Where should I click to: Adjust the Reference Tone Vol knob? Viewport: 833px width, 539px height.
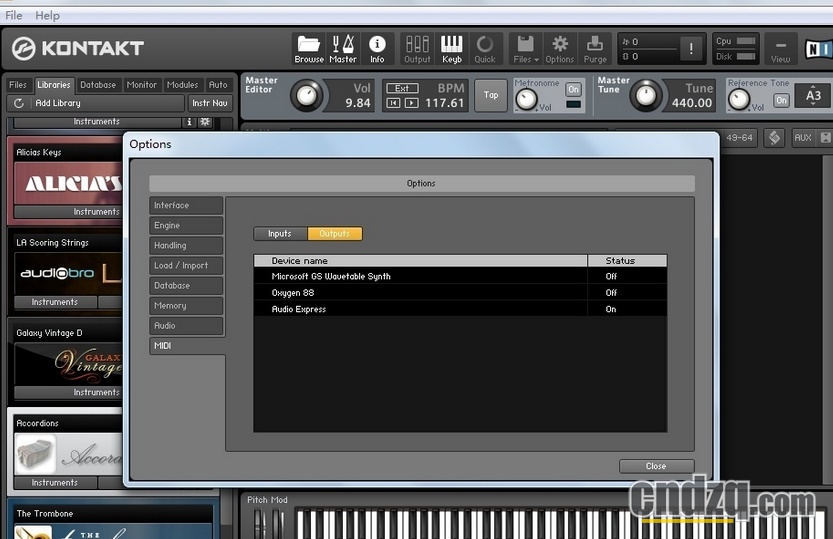coord(738,99)
